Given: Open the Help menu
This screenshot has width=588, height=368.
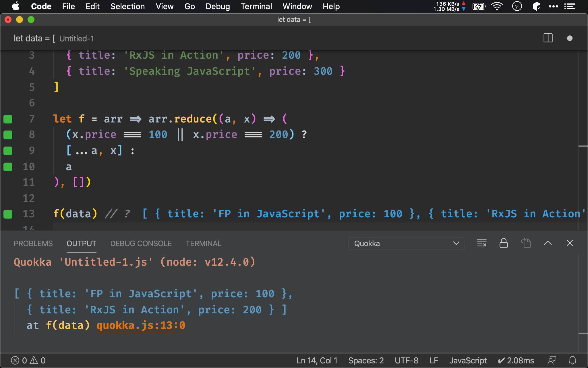Looking at the screenshot, I should click(x=331, y=6).
